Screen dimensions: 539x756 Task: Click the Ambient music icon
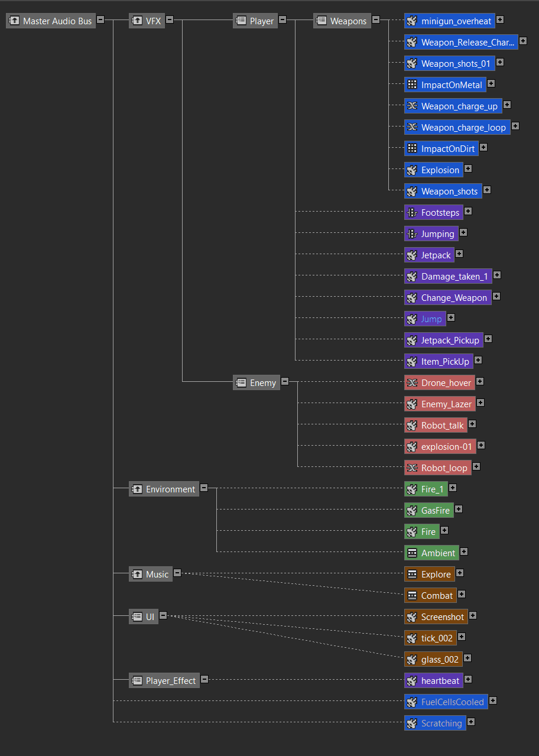(412, 553)
